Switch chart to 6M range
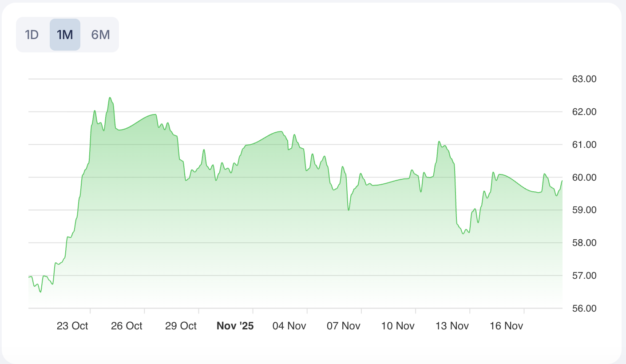Screen dimensions: 626x364 pyautogui.click(x=100, y=35)
